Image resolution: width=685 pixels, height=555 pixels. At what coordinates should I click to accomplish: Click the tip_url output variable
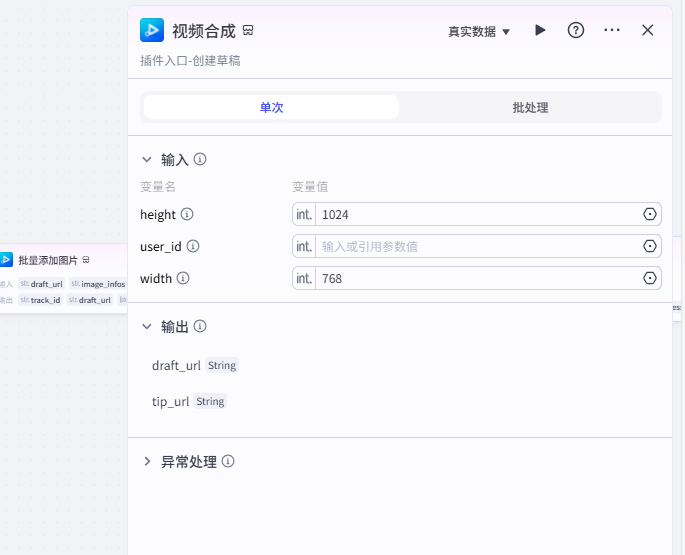170,401
